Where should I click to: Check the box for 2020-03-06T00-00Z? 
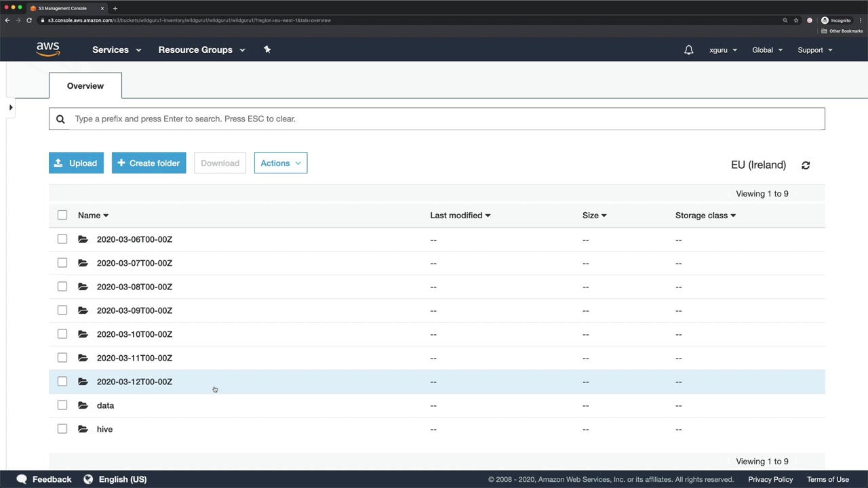[62, 239]
